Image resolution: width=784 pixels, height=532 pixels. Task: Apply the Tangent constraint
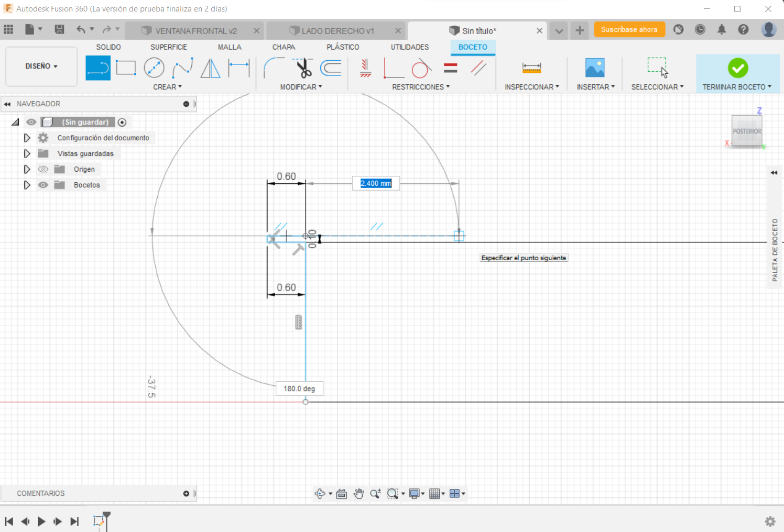tap(421, 68)
